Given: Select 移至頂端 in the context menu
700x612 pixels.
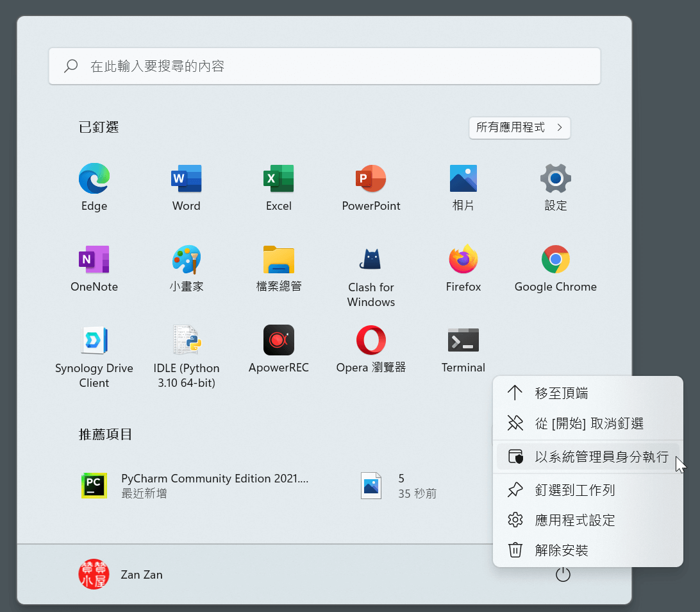Looking at the screenshot, I should (x=588, y=393).
